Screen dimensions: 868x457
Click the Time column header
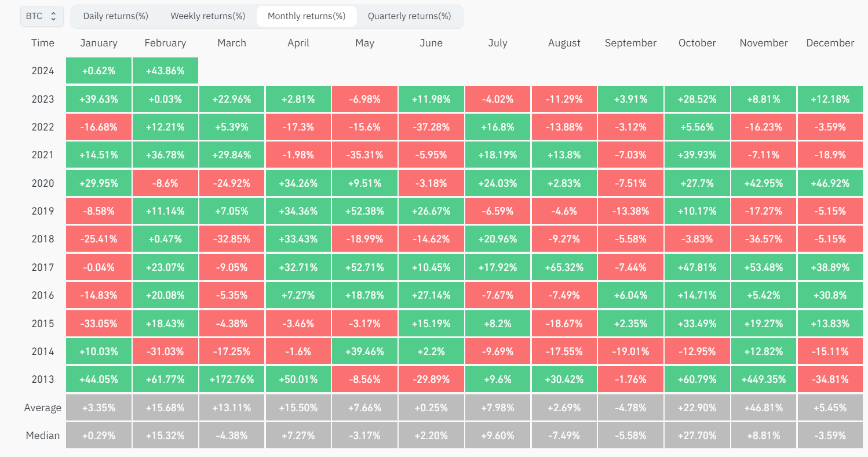pos(42,42)
